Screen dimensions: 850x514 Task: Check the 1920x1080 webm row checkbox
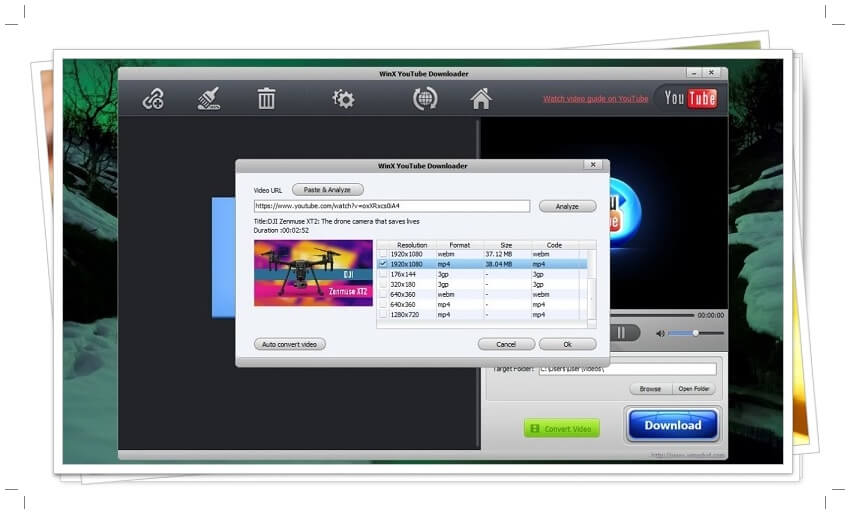click(383, 254)
